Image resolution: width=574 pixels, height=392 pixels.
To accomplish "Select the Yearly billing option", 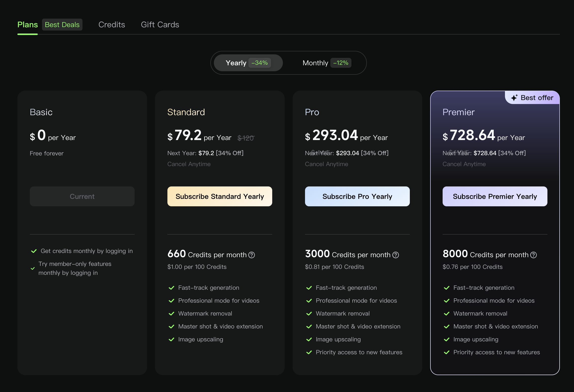I will click(x=236, y=63).
